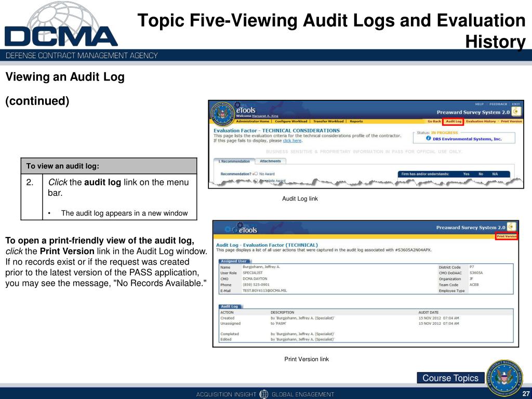This screenshot has width=532, height=399.
Task: Open the Reports menu item
Action: (356, 121)
